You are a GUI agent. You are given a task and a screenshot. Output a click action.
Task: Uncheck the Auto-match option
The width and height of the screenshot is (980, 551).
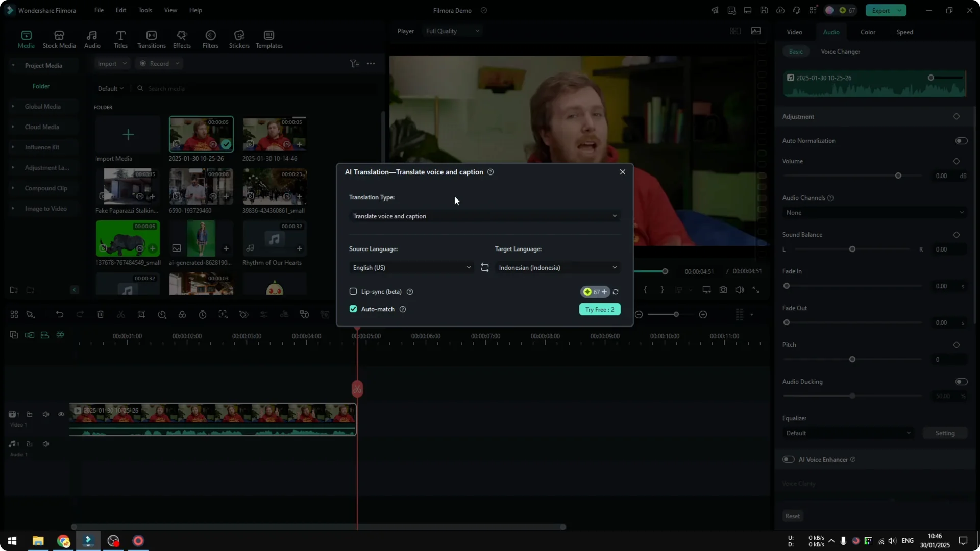click(353, 309)
